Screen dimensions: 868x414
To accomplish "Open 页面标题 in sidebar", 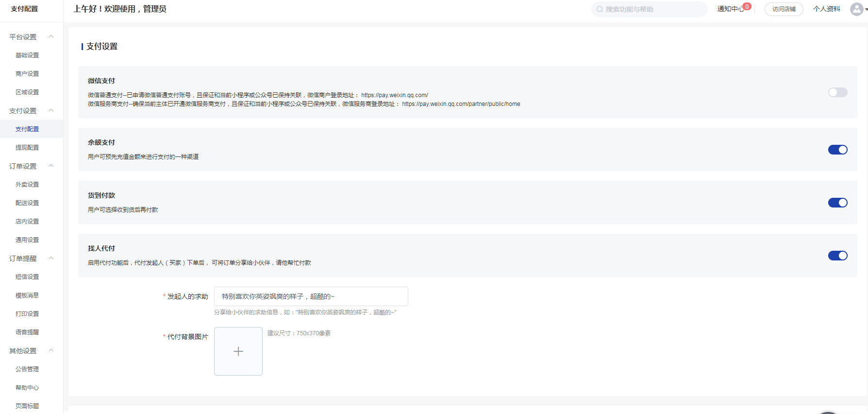I will pyautogui.click(x=27, y=406).
